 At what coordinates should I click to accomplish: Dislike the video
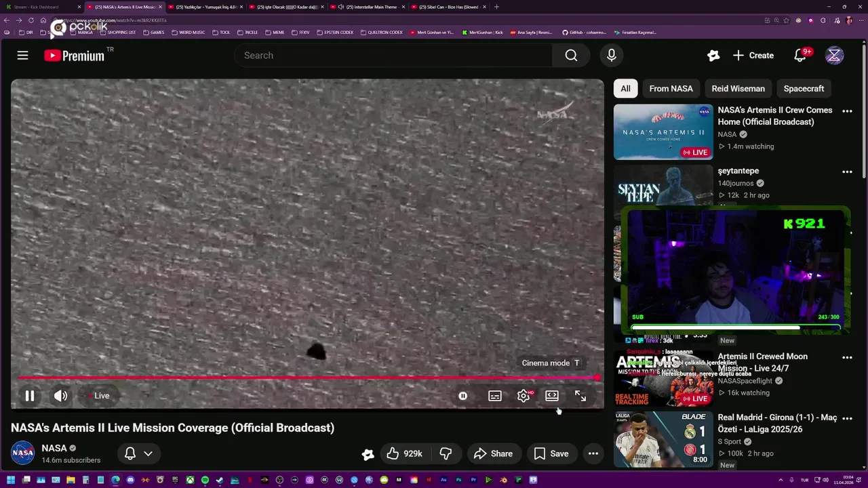(x=446, y=453)
